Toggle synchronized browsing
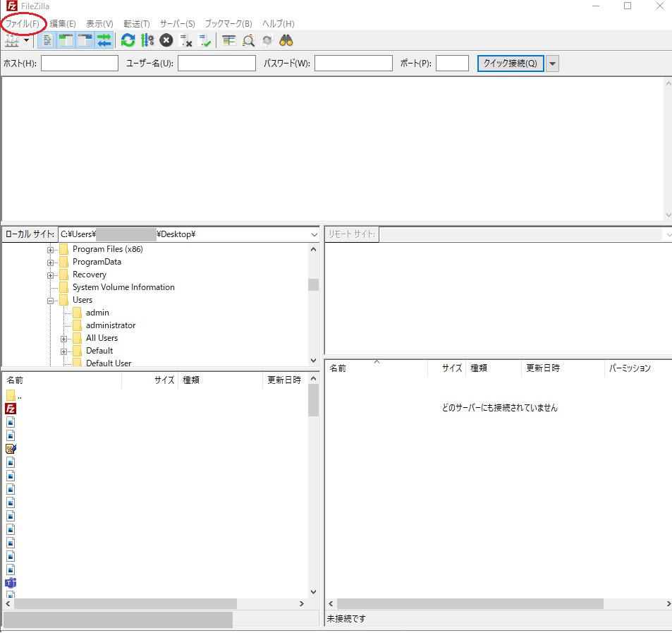 coord(267,41)
